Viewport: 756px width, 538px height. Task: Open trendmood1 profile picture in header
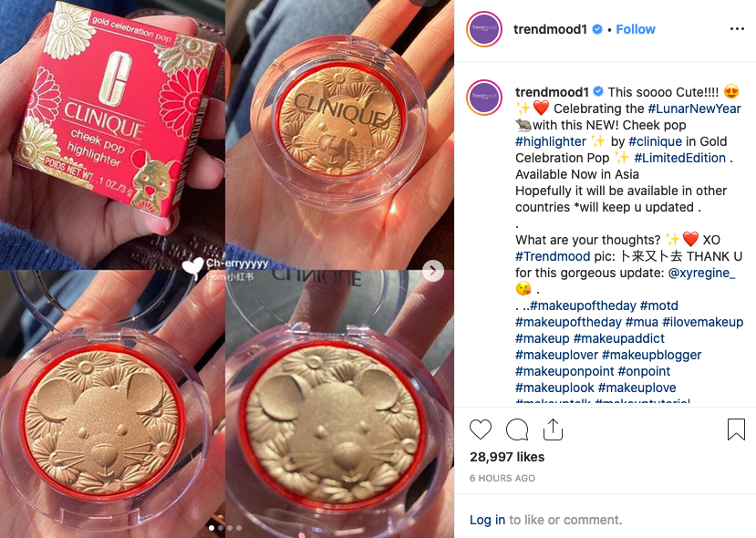point(484,29)
